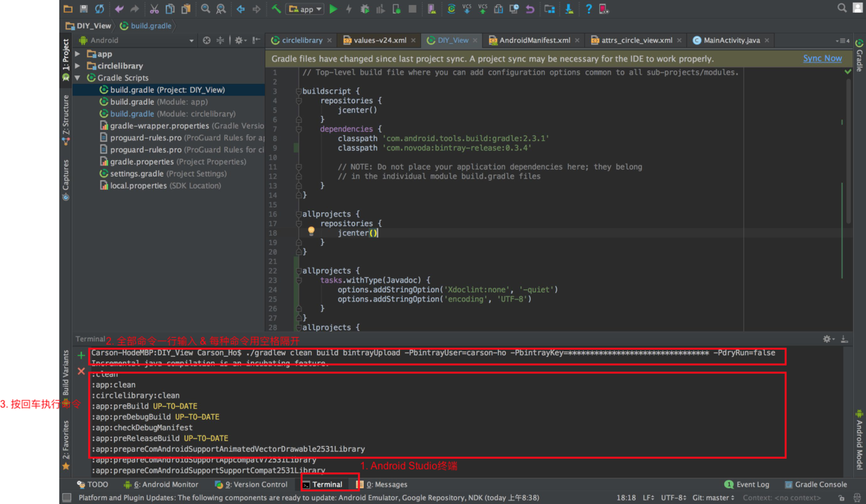Toggle the Z: Structure side tool window

(x=66, y=120)
